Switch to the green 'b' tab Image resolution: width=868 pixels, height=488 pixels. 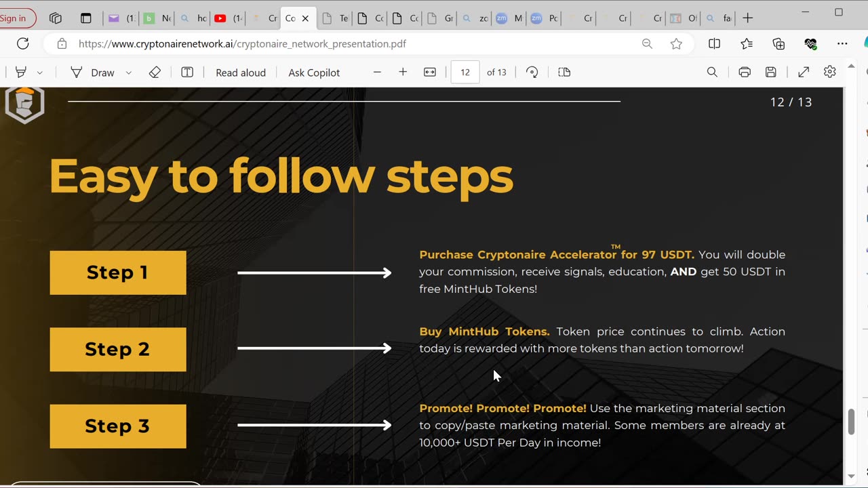157,18
